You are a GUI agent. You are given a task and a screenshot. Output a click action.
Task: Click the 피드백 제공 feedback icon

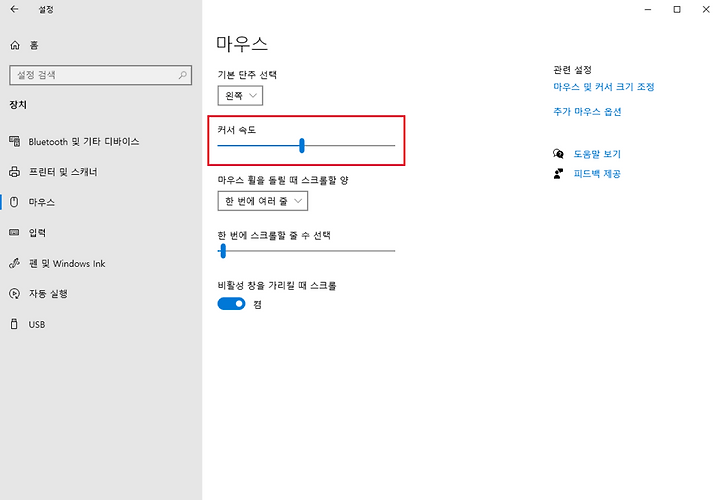[x=558, y=174]
